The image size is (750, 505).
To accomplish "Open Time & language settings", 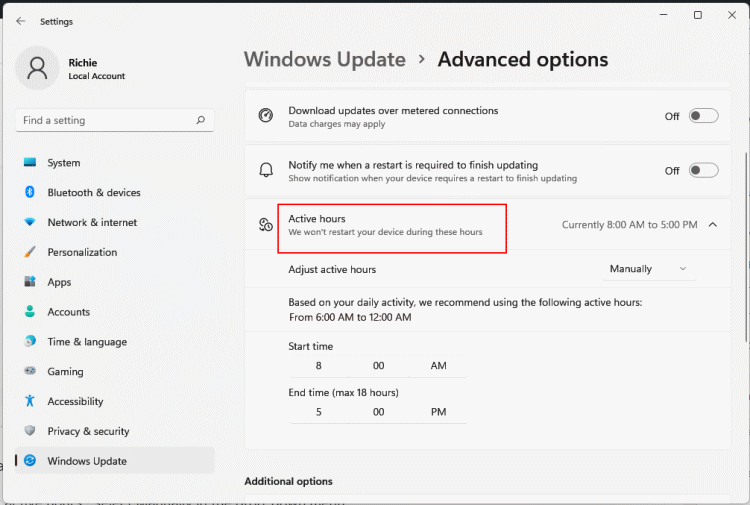I will click(115, 341).
